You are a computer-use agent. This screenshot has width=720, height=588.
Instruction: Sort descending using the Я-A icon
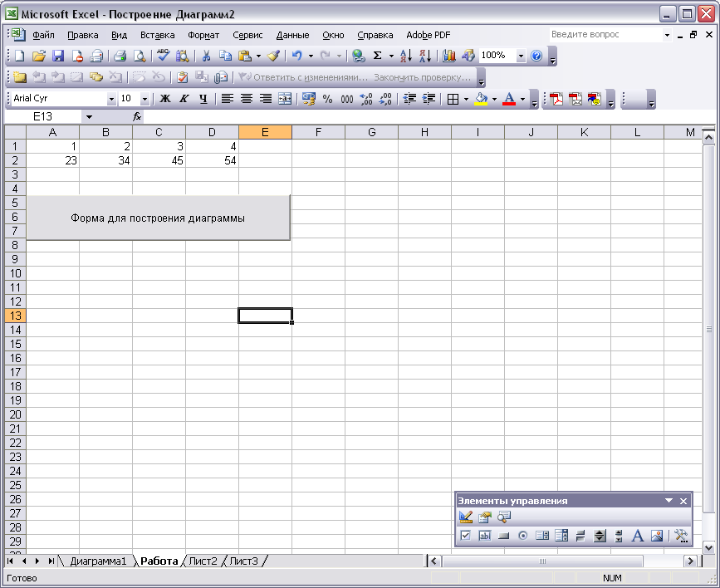click(x=425, y=56)
